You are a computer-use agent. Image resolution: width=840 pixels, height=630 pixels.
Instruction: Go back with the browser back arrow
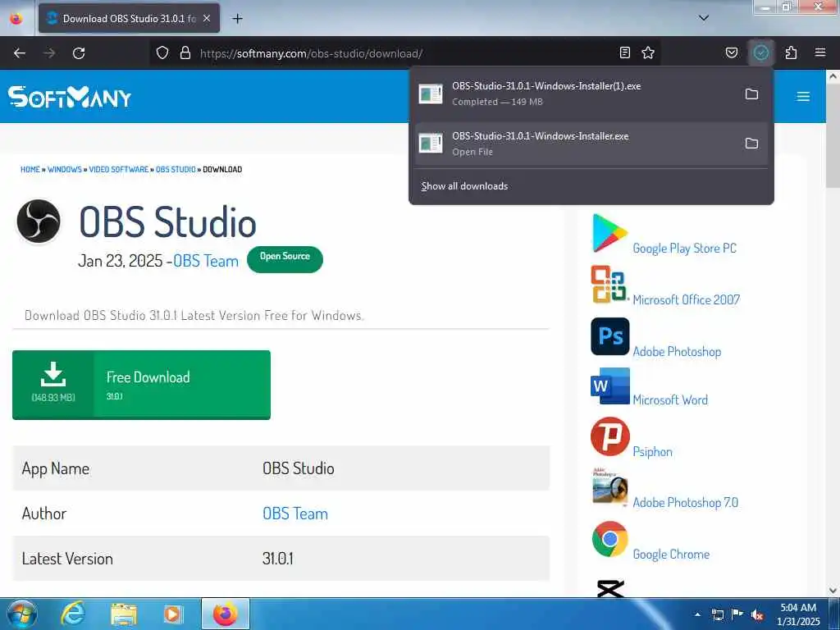[x=20, y=53]
